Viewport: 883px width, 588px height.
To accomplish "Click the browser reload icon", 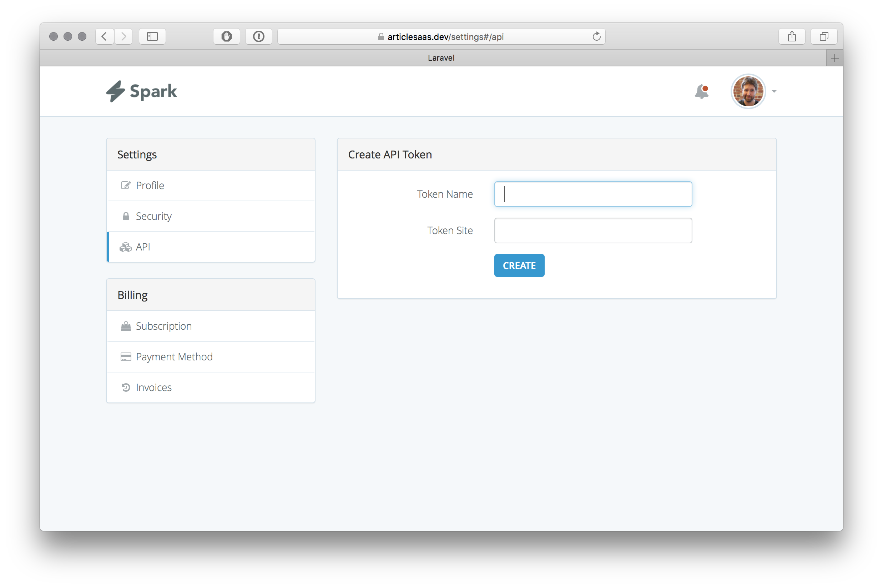I will pyautogui.click(x=596, y=36).
